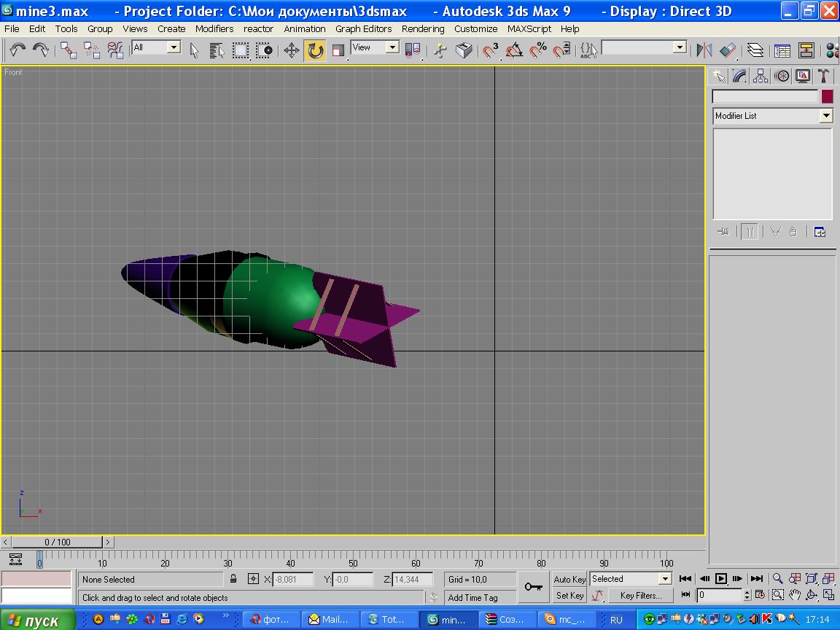Open the Layer Manager
Viewport: 840px width, 630px height.
tap(755, 50)
